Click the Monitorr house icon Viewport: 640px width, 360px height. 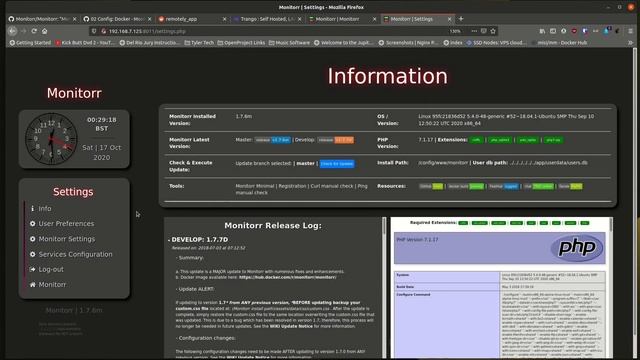coord(33,284)
